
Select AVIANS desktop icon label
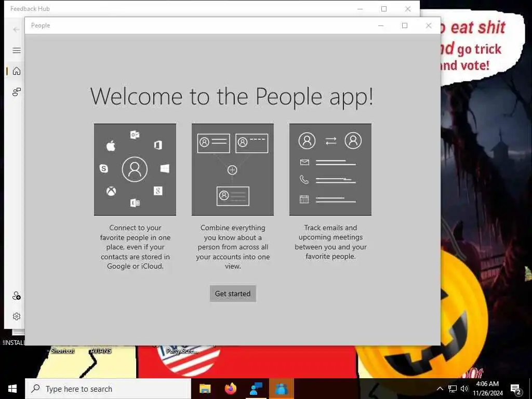pyautogui.click(x=101, y=351)
